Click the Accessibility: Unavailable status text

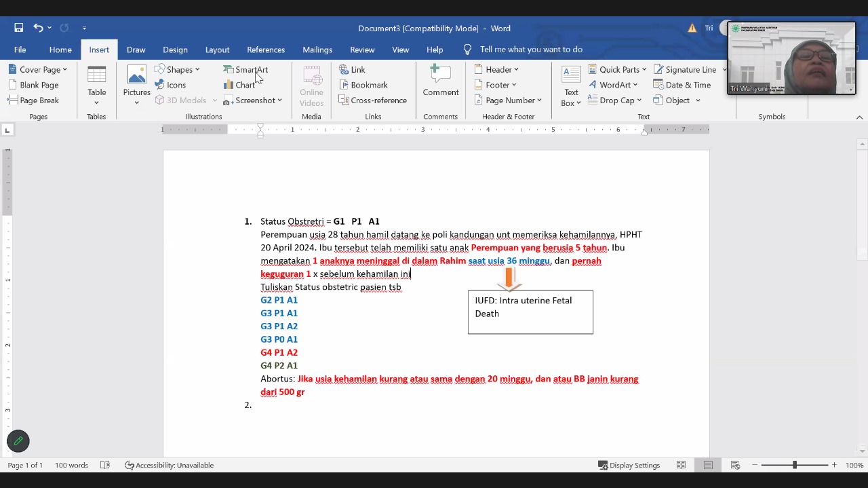click(x=169, y=465)
